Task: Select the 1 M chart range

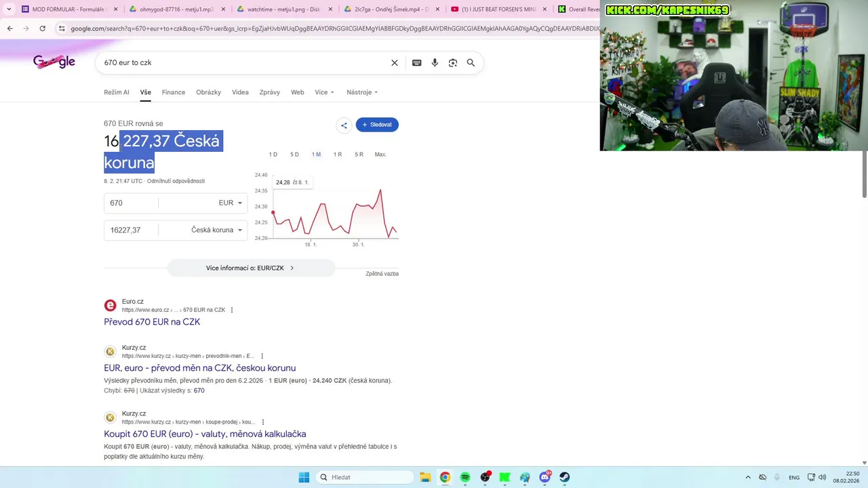Action: tap(316, 155)
